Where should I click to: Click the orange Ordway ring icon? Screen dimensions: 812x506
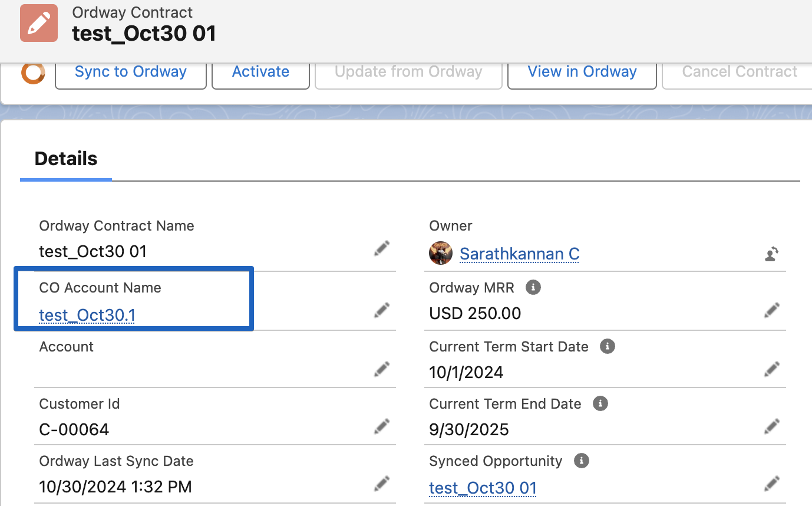point(33,73)
